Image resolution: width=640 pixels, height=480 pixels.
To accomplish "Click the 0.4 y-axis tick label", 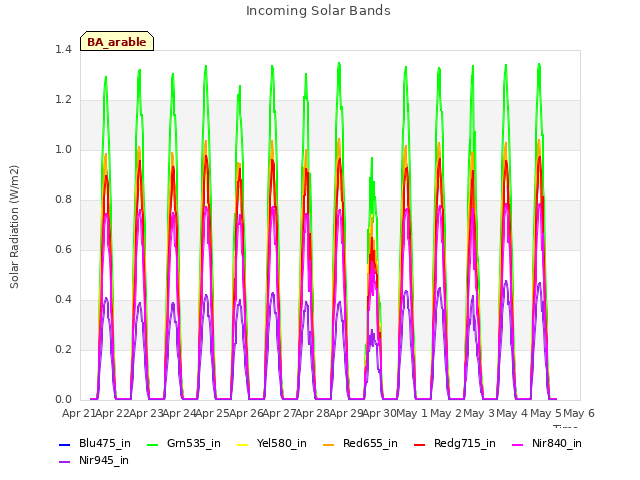I will pyautogui.click(x=63, y=300).
